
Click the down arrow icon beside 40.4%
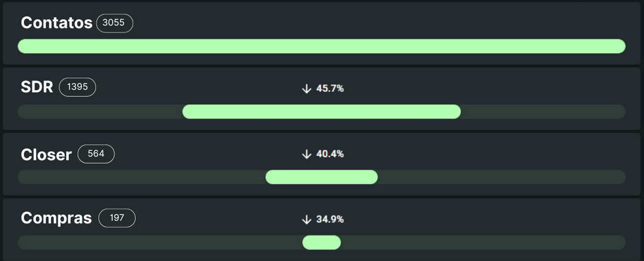pyautogui.click(x=306, y=154)
